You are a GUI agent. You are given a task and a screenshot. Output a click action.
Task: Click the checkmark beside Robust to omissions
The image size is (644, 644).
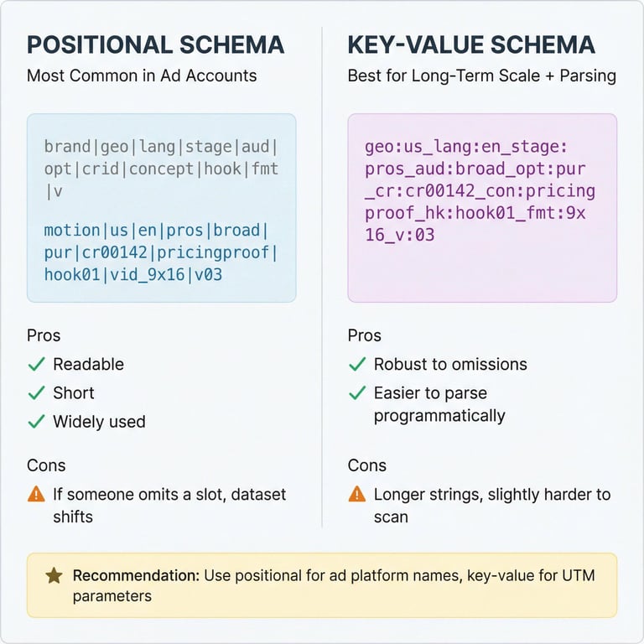[x=357, y=365]
